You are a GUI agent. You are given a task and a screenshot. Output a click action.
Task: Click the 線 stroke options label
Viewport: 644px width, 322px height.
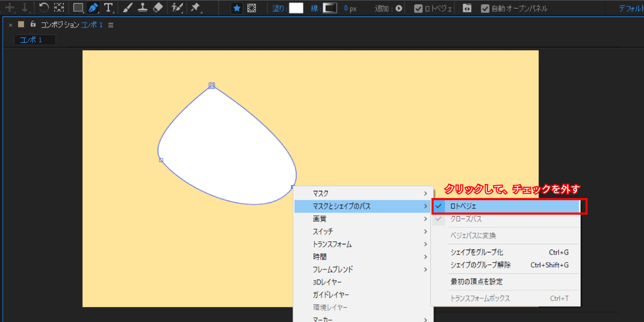(x=315, y=9)
